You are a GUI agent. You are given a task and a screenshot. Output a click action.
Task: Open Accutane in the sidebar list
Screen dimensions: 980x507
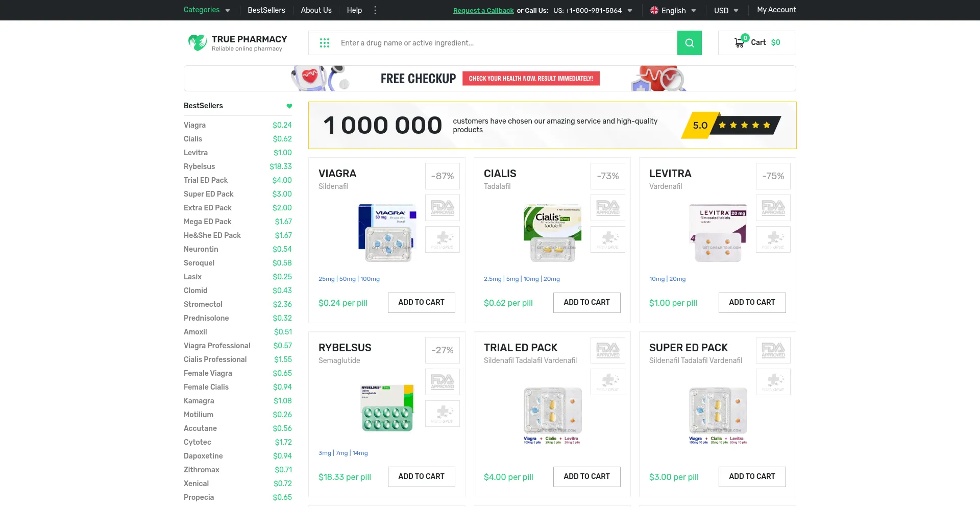point(201,428)
